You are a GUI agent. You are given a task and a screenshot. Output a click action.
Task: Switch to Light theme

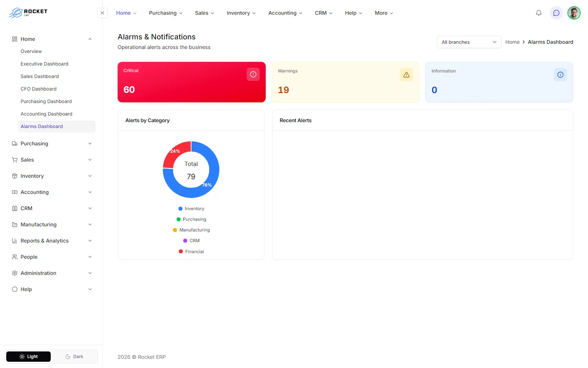[x=29, y=357]
